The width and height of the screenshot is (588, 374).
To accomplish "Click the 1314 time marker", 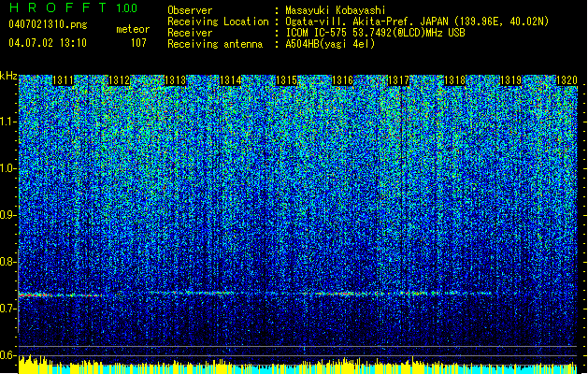I will click(231, 80).
